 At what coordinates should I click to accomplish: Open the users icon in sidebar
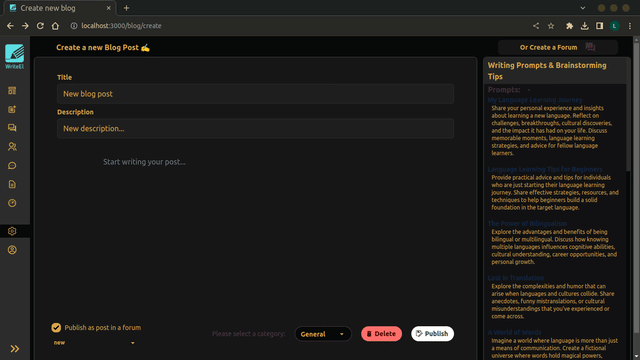click(x=12, y=147)
